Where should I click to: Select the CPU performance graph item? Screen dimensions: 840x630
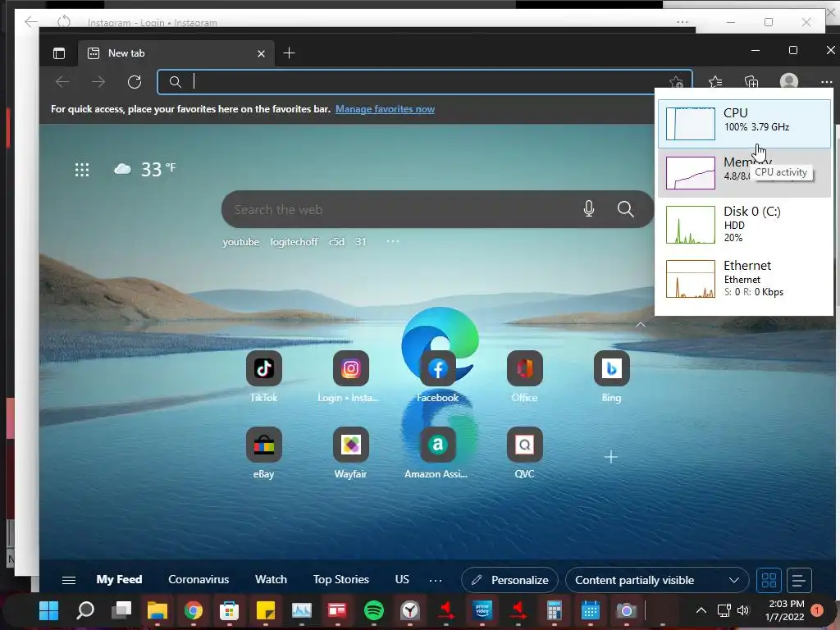coord(744,124)
